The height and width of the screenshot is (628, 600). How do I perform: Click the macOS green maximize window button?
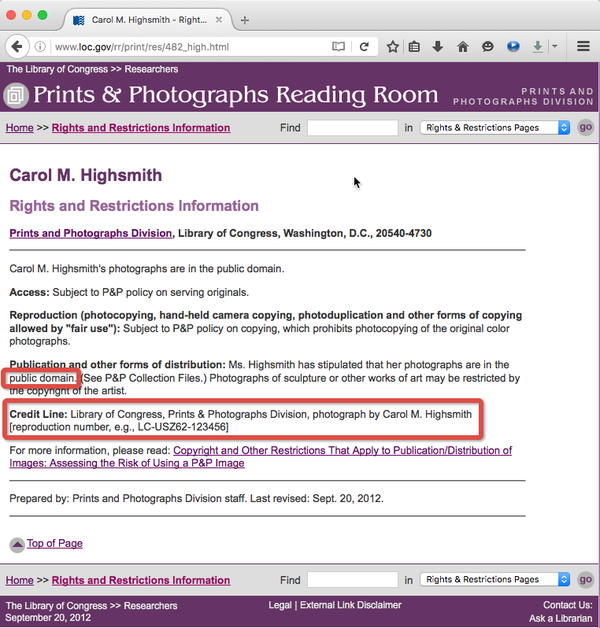point(42,15)
